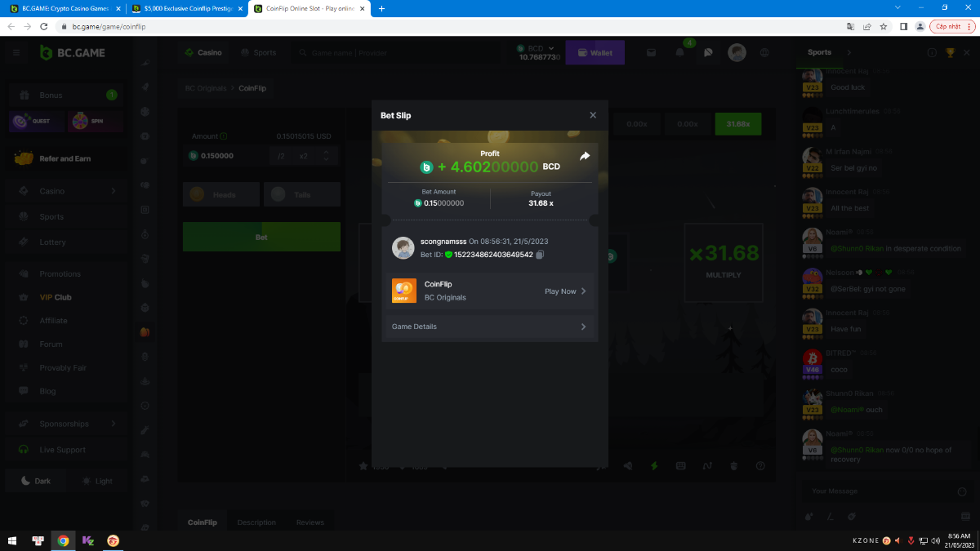Screen dimensions: 980x551
Task: Switch to the Description tab
Action: pos(256,522)
